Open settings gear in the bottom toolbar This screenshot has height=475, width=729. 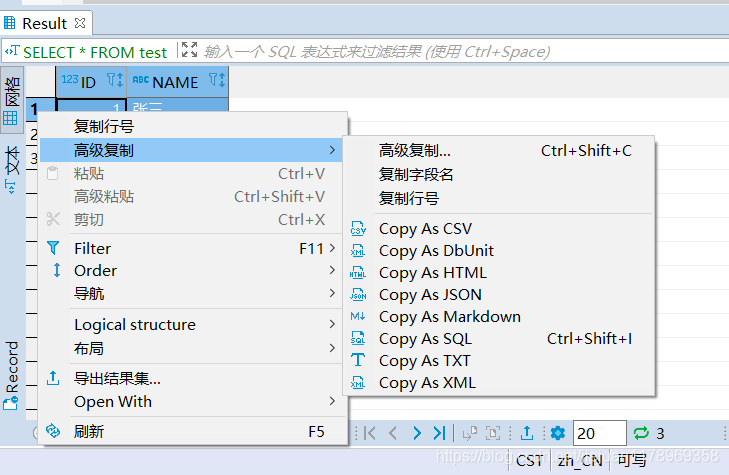(557, 433)
